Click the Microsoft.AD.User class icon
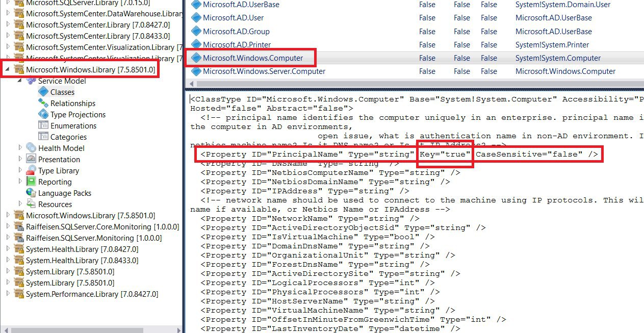The width and height of the screenshot is (644, 333). [196, 18]
